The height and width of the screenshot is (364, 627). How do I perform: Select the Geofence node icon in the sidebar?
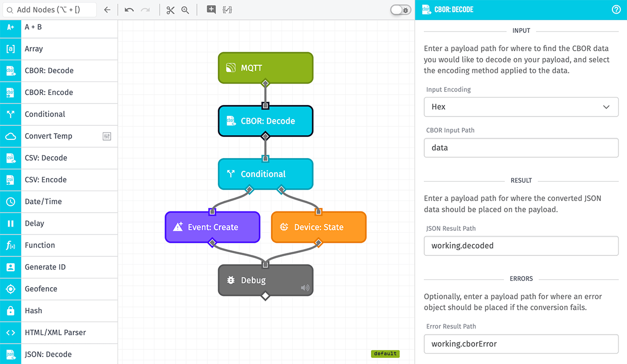(11, 289)
